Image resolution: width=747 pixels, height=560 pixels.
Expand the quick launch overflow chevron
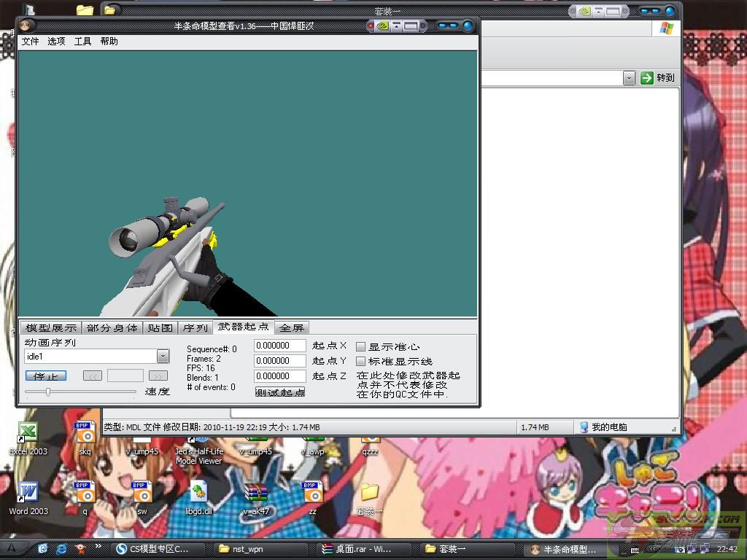98,547
